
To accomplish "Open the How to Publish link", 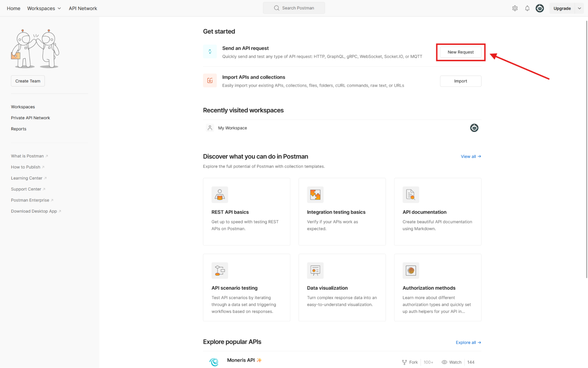I will click(28, 167).
